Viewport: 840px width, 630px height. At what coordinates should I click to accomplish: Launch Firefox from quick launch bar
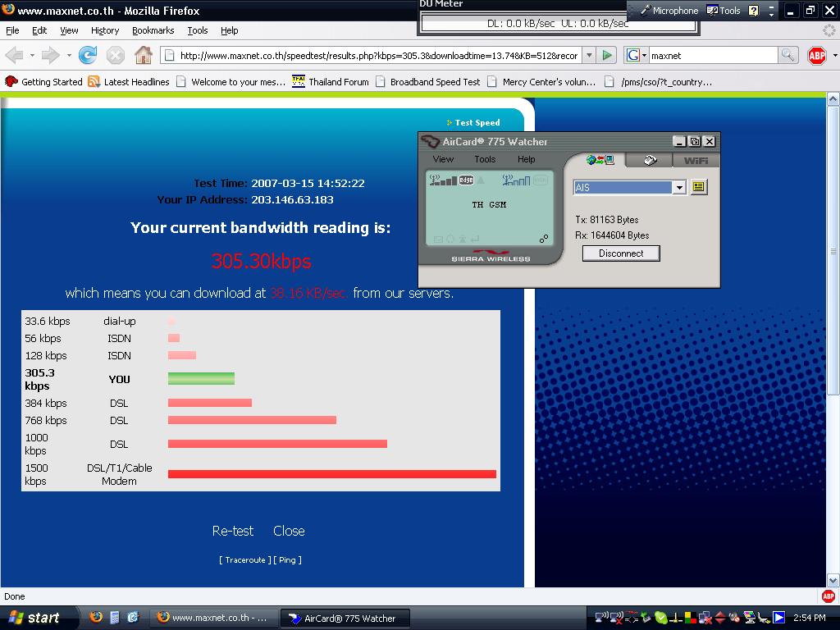(x=97, y=617)
